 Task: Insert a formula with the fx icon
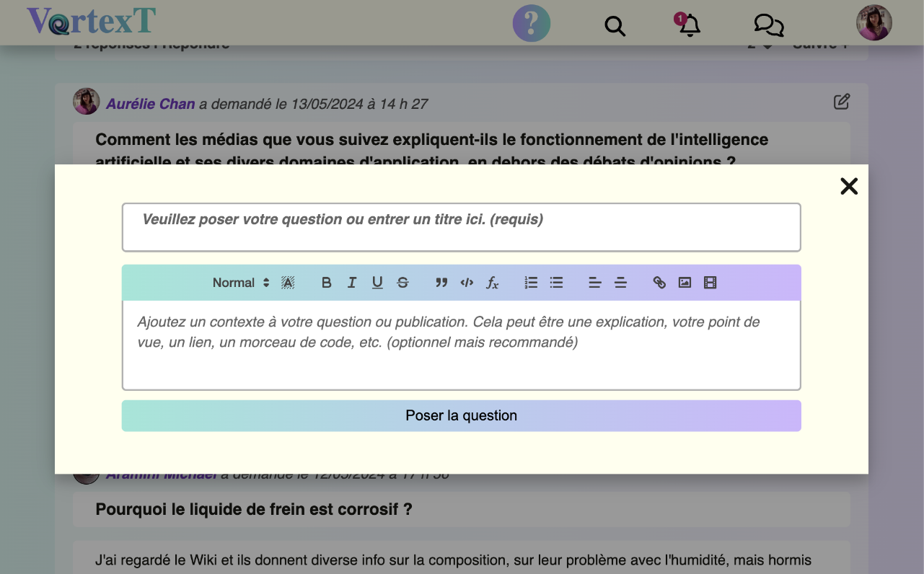pos(492,283)
